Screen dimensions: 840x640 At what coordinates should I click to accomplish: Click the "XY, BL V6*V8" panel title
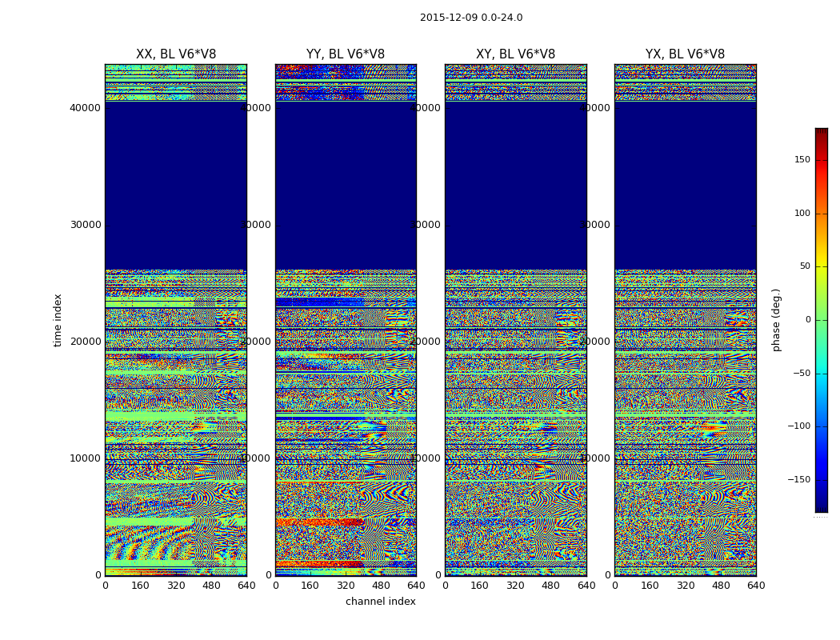(x=515, y=54)
